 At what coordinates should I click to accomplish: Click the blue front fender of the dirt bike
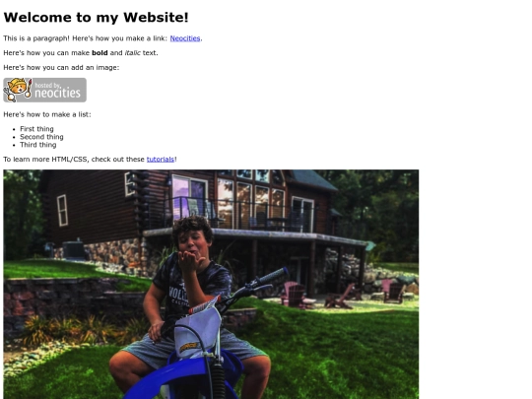[x=183, y=375]
